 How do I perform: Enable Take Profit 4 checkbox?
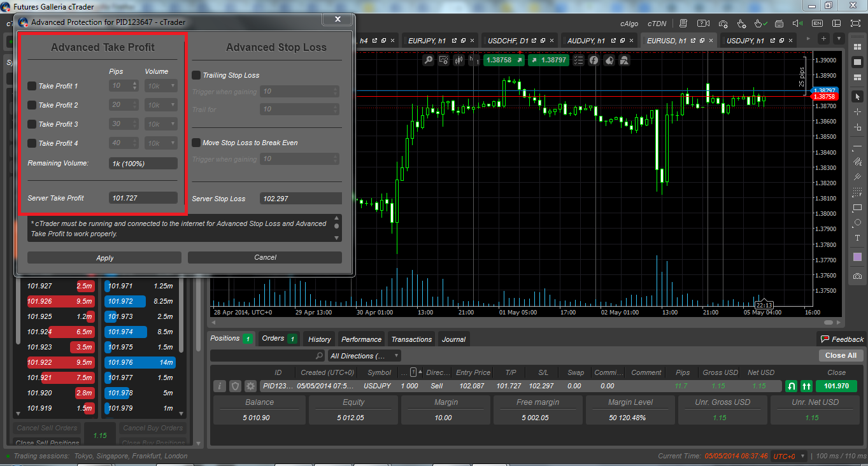32,143
